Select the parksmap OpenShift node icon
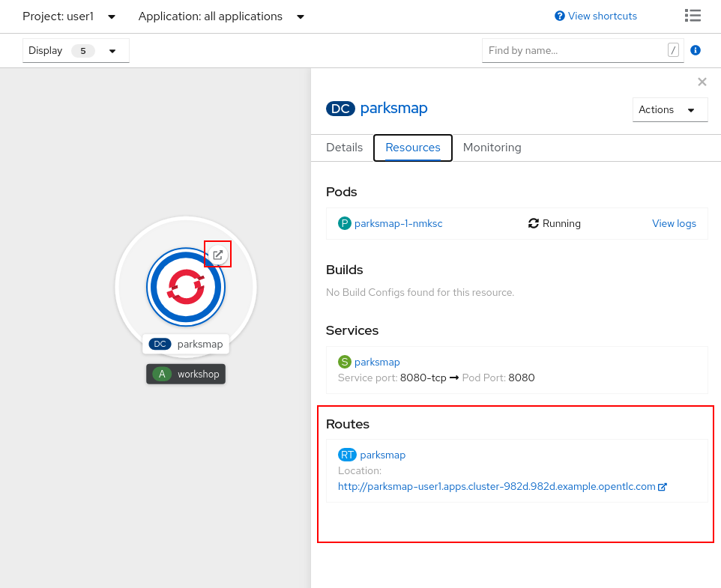 tap(186, 287)
